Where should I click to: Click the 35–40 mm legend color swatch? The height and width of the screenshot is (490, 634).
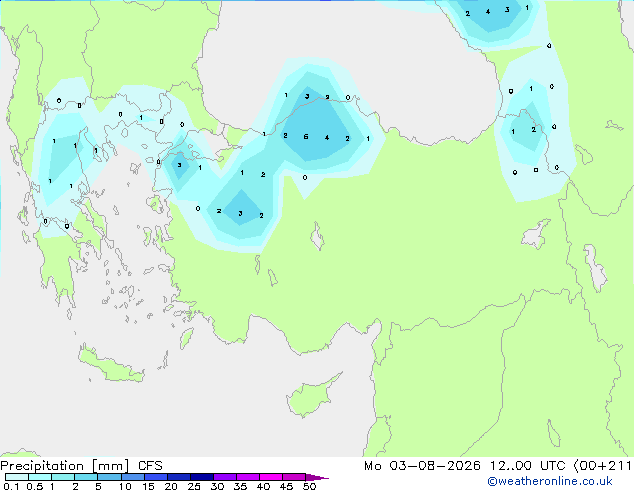(x=248, y=477)
